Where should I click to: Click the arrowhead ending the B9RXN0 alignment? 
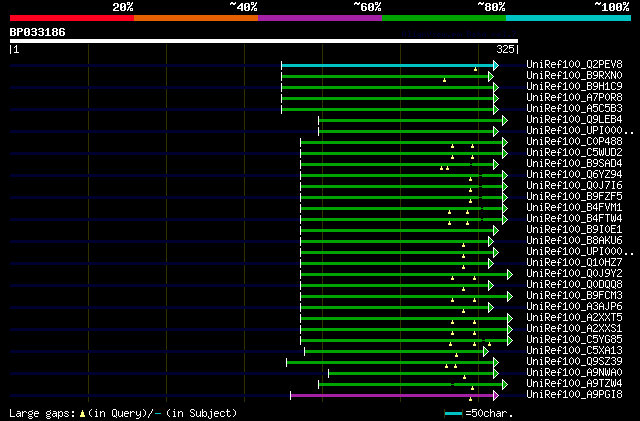pyautogui.click(x=491, y=76)
